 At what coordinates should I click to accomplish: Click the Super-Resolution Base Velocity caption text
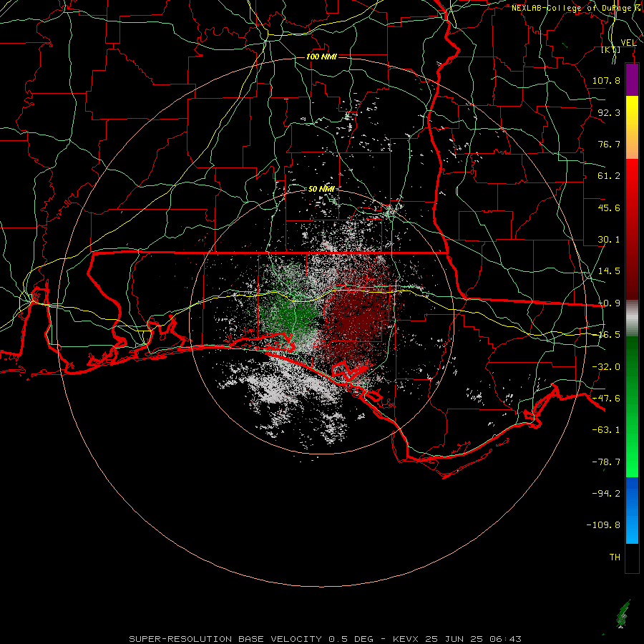click(x=325, y=639)
